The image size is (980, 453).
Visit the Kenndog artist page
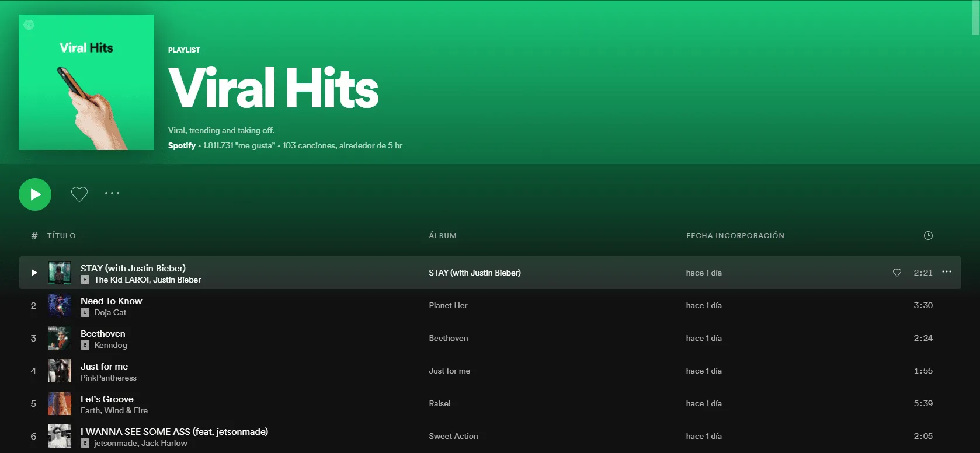point(110,345)
